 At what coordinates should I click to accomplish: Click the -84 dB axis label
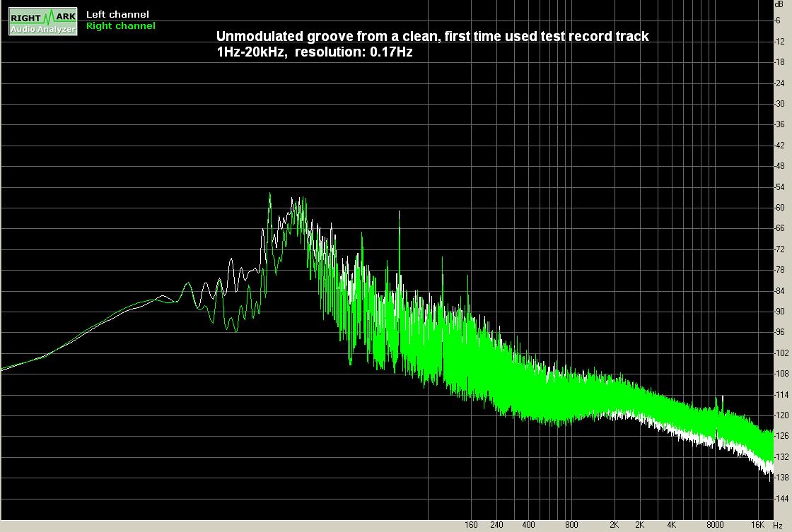(780, 291)
